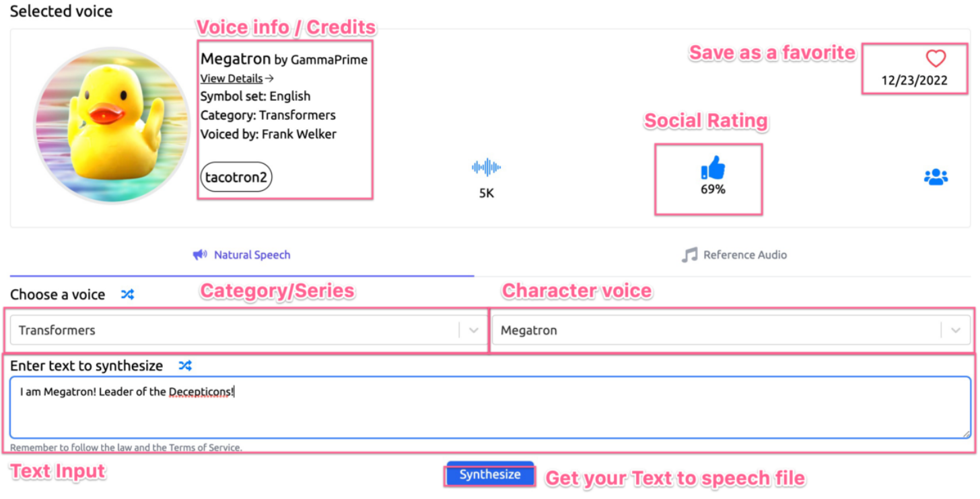Open the View Details link
Image resolution: width=980 pixels, height=499 pixels.
click(232, 79)
